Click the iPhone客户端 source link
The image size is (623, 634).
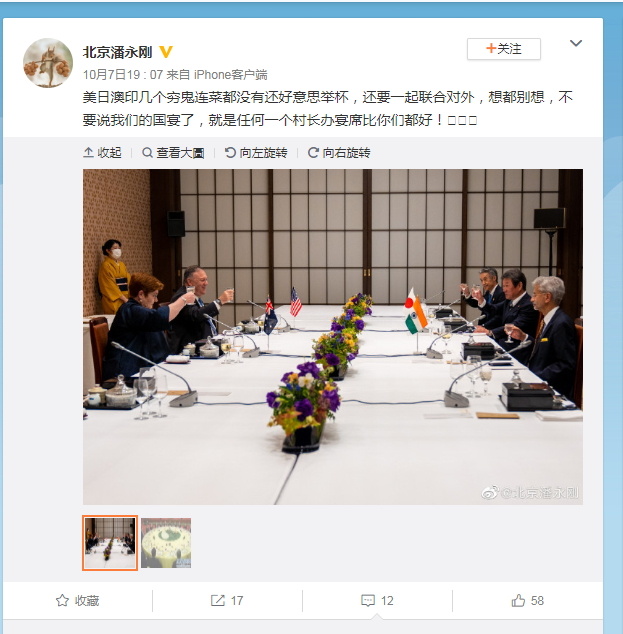(x=230, y=75)
